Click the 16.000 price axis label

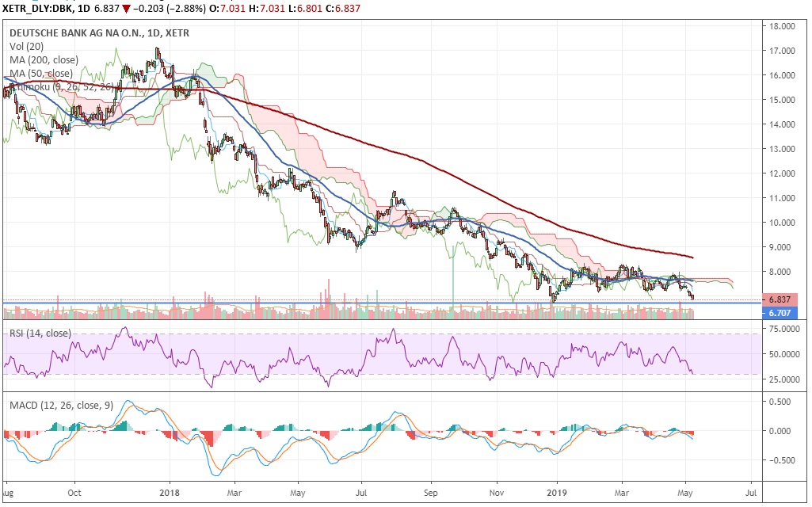781,75
